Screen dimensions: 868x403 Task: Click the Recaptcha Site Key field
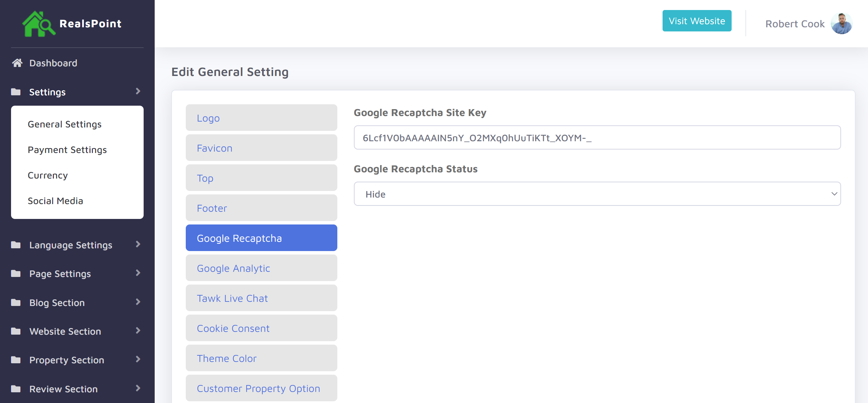pos(597,138)
